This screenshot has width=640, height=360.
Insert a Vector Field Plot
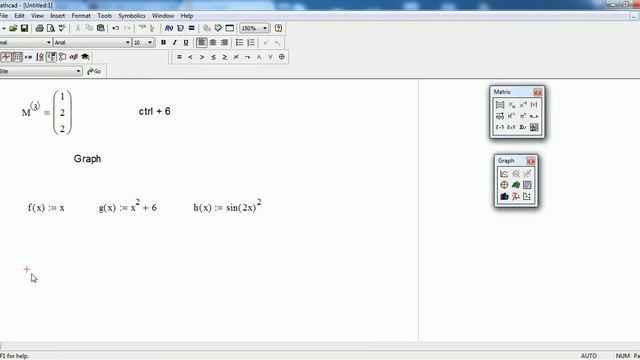[x=527, y=196]
